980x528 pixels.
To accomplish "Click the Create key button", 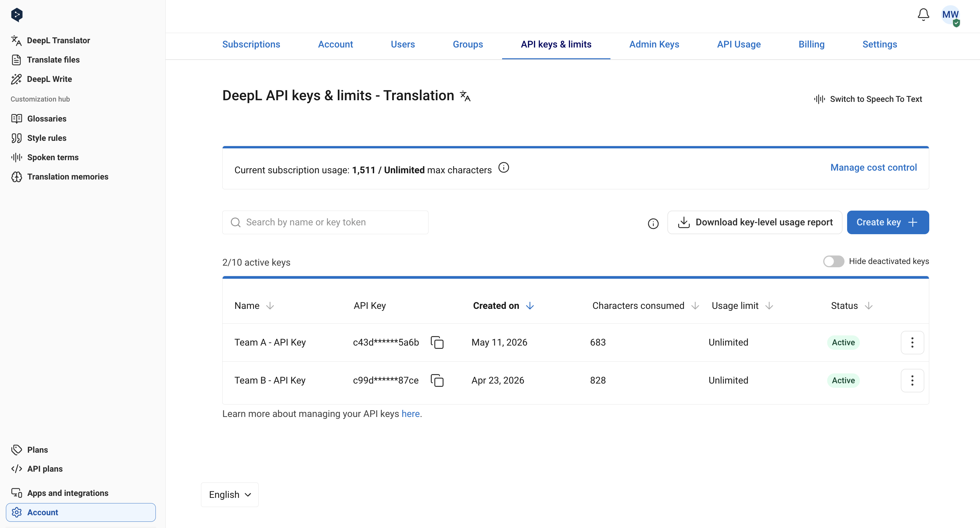I will [x=888, y=222].
